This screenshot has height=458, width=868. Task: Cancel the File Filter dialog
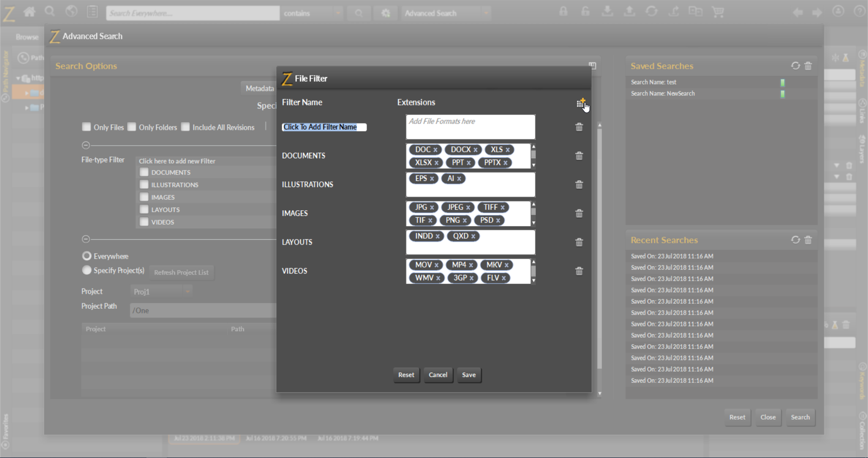438,375
